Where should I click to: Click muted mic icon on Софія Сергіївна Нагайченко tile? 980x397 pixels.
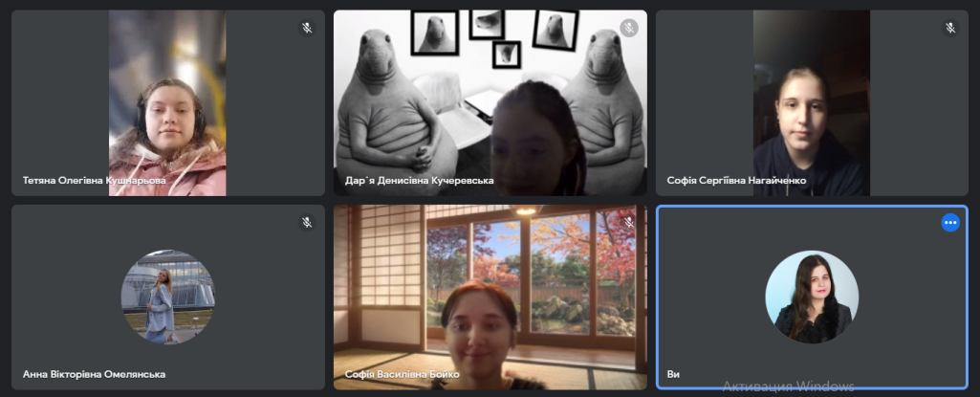tap(950, 28)
